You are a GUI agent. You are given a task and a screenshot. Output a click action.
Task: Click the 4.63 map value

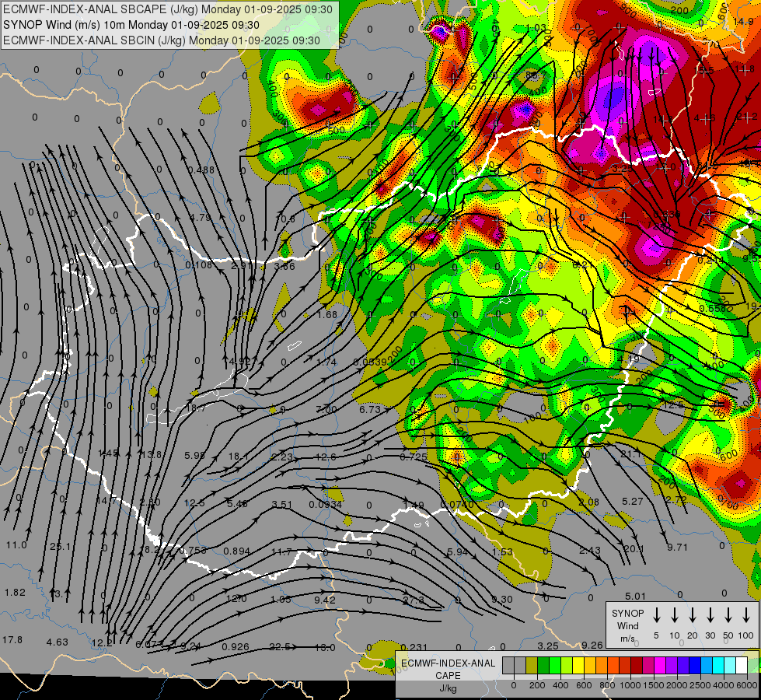58,642
